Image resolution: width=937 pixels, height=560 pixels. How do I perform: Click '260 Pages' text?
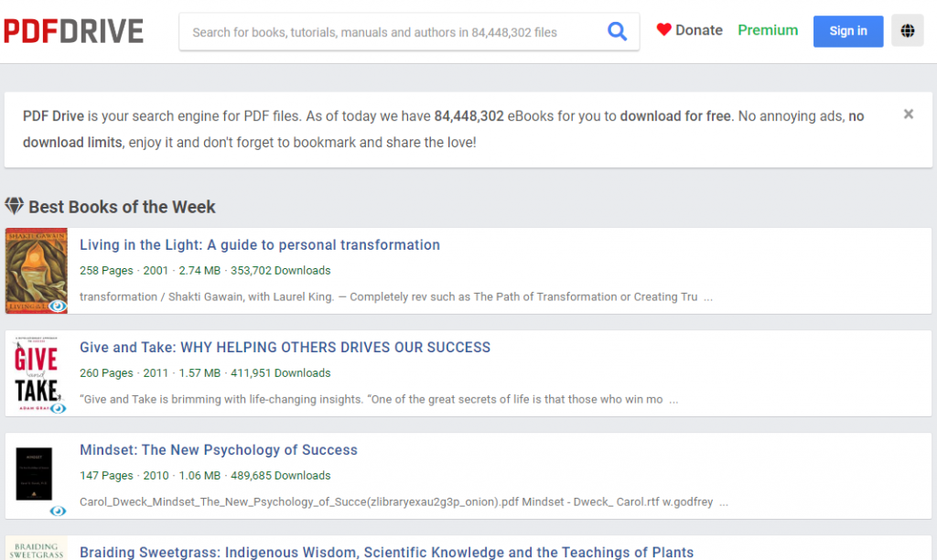tap(106, 373)
